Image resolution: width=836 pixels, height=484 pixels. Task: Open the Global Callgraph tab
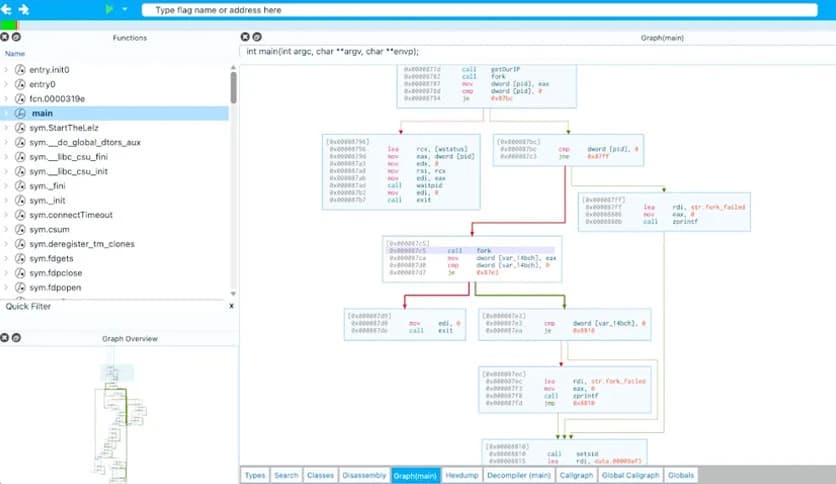(630, 475)
